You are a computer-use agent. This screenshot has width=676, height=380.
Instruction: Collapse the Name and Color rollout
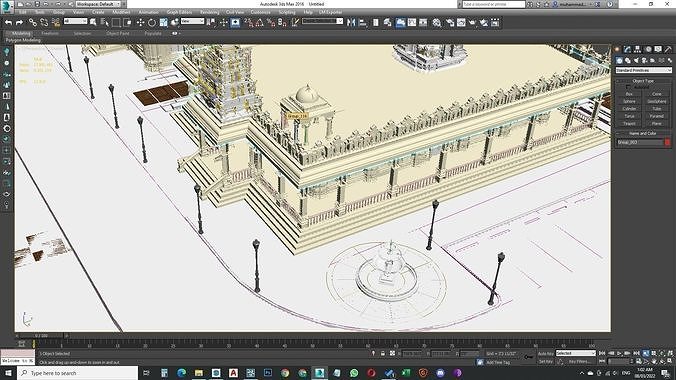coord(643,133)
